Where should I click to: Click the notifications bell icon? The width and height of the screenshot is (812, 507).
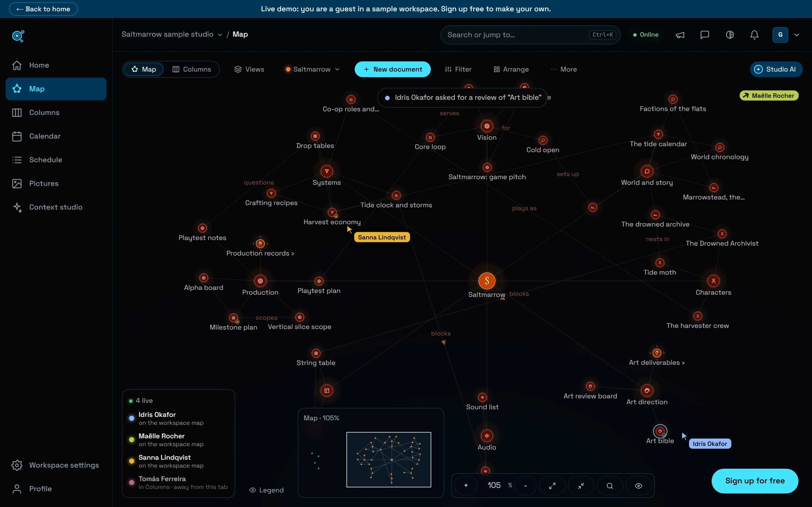(754, 35)
